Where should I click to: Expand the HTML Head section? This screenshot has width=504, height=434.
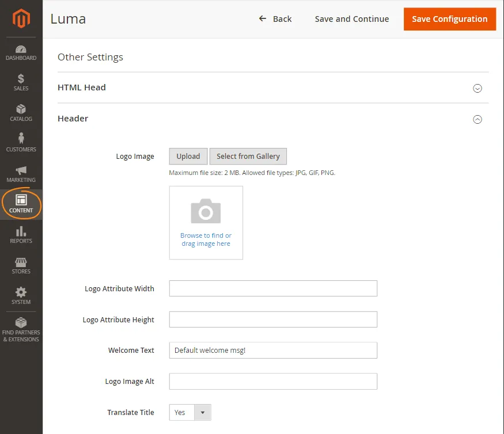pyautogui.click(x=478, y=88)
